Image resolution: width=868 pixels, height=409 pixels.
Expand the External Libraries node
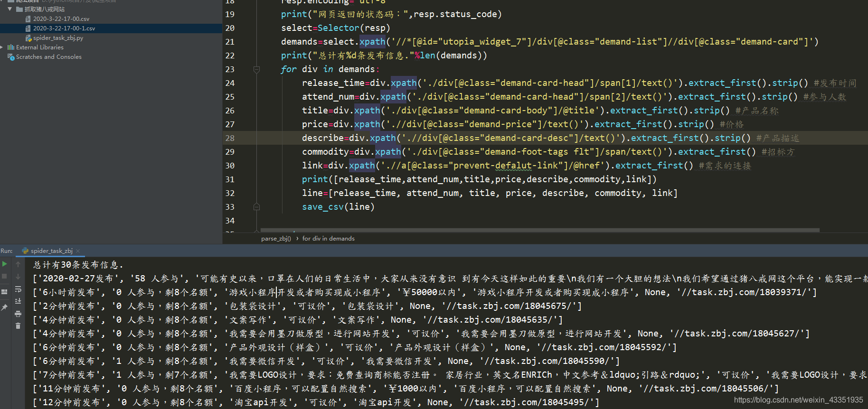(2, 47)
